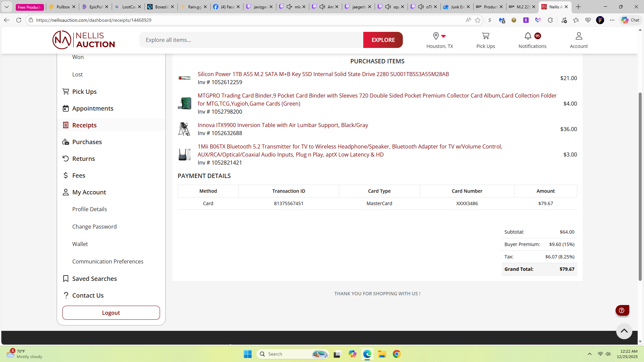Click the EXPLORE search button

pyautogui.click(x=383, y=40)
